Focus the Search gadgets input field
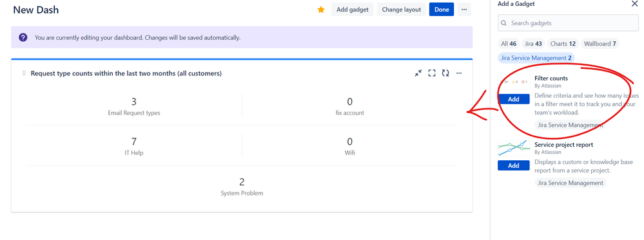The image size is (644, 240). (x=568, y=23)
